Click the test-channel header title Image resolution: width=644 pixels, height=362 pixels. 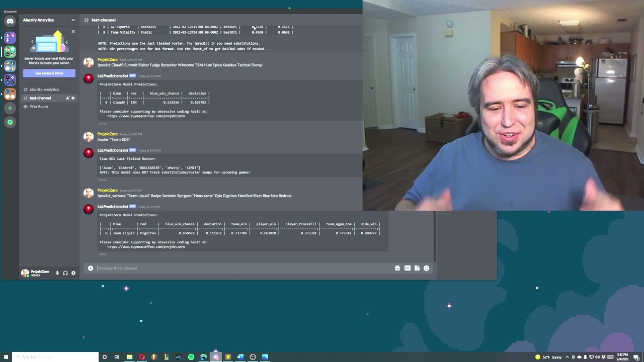[104, 20]
